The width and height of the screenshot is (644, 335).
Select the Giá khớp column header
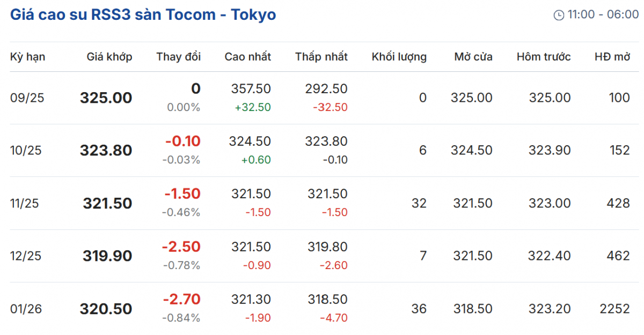click(109, 57)
